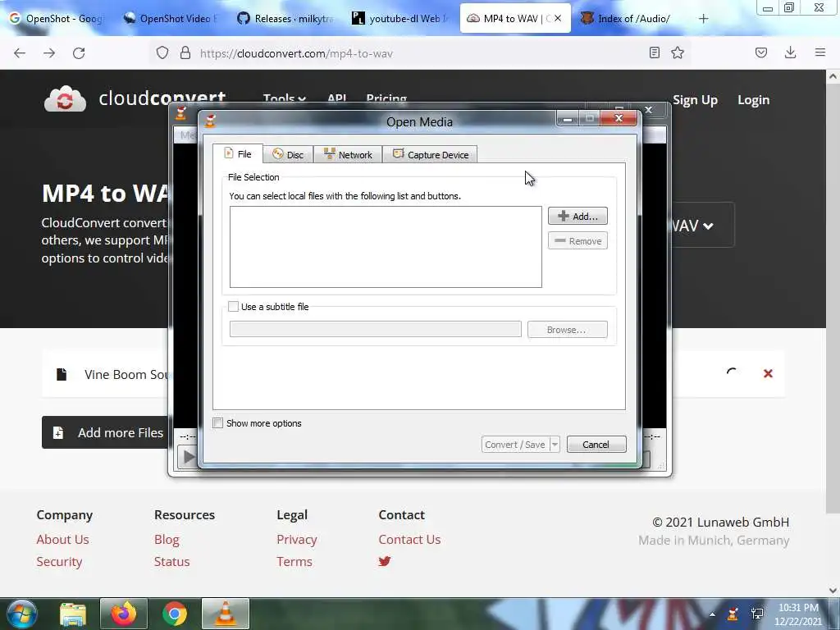
Task: Enable Use a subtitle file checkbox
Action: (233, 307)
